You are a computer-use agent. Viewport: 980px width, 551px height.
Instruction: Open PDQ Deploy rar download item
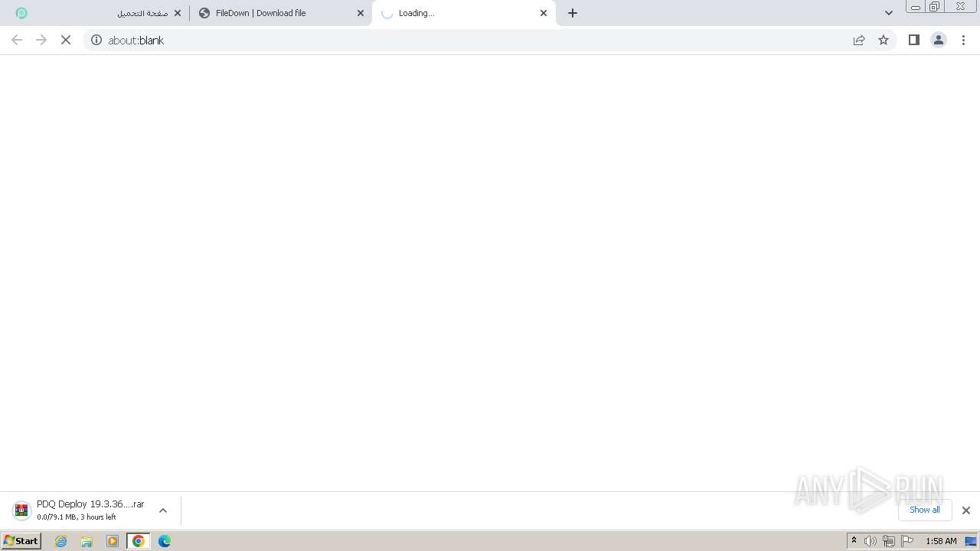tap(78, 510)
